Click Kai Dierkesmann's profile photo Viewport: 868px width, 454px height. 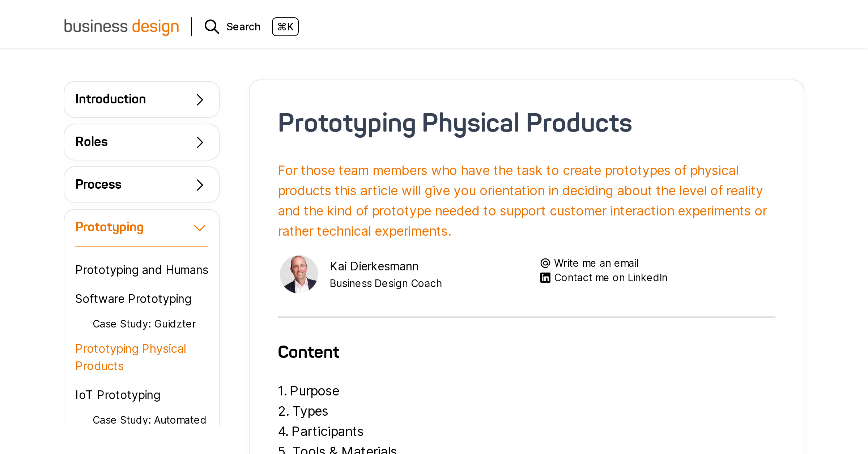click(x=299, y=274)
